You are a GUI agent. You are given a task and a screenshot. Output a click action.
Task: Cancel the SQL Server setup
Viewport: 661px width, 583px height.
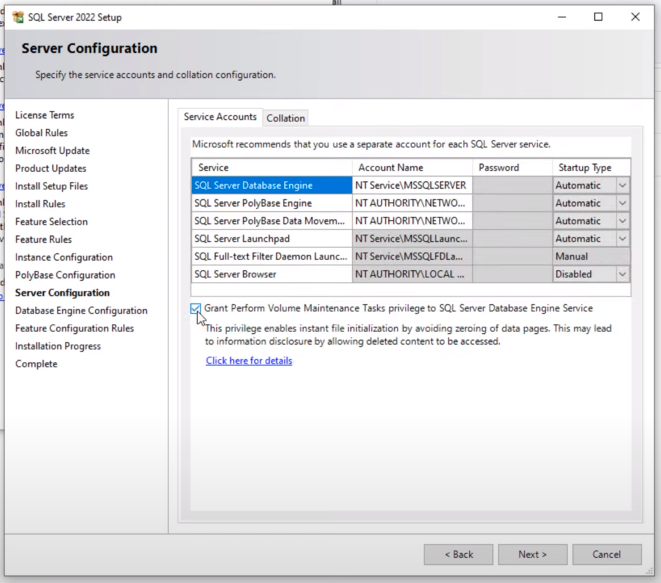coord(607,554)
